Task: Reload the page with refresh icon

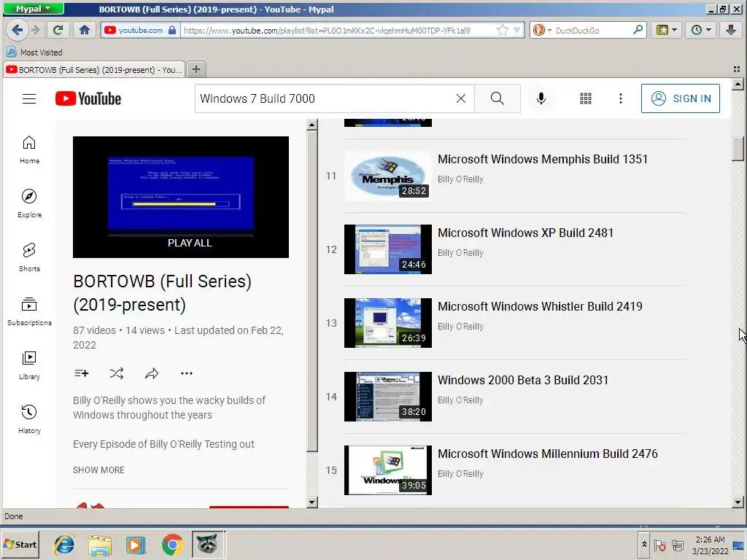Action: click(58, 30)
